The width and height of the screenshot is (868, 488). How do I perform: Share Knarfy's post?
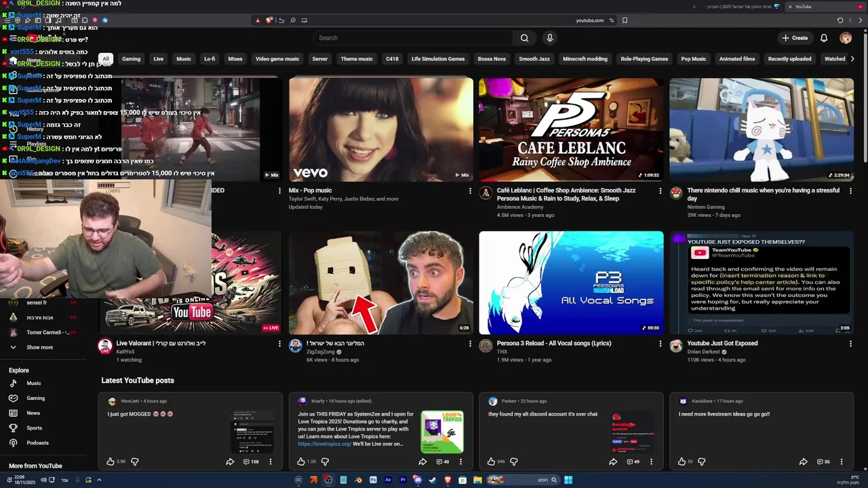422,462
